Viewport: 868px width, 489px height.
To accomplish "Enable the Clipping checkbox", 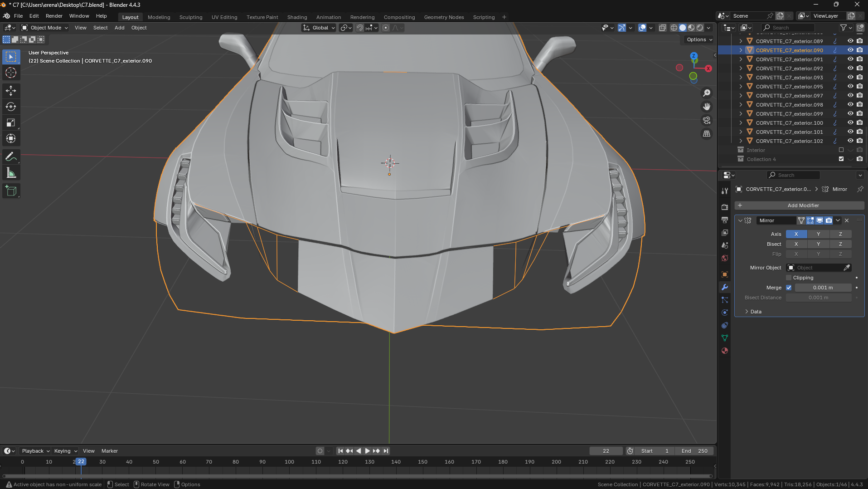I will pyautogui.click(x=789, y=278).
